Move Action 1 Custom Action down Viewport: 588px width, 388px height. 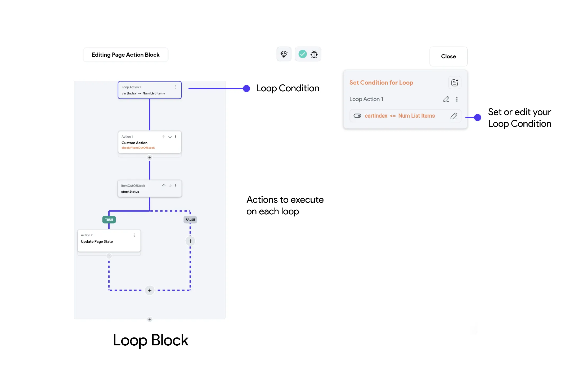tap(170, 137)
